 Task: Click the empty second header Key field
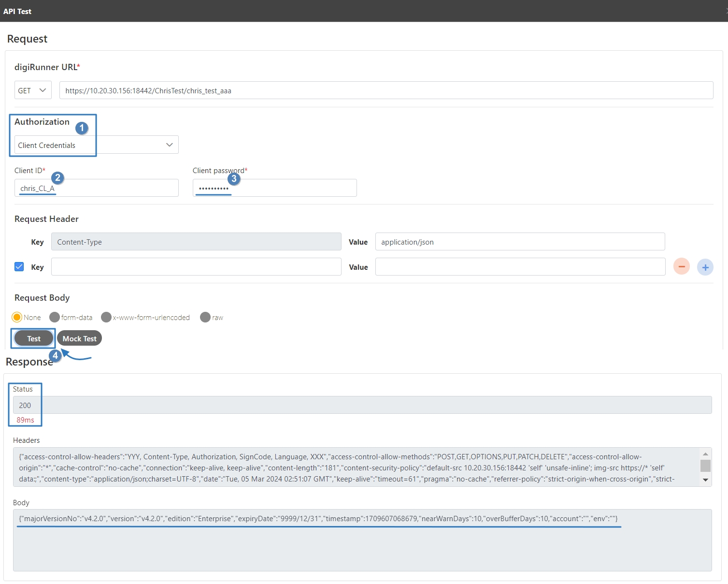coord(196,267)
